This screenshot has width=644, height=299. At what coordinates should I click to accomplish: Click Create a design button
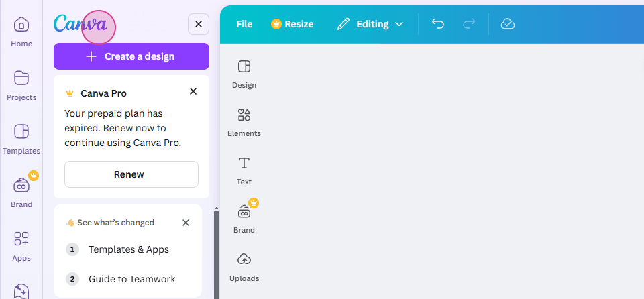(131, 56)
